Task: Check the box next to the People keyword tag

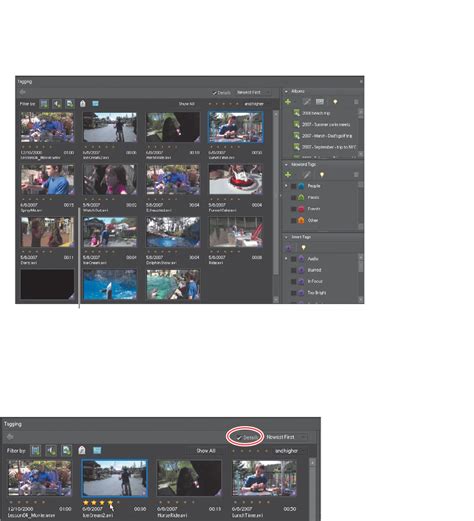Action: 293,186
